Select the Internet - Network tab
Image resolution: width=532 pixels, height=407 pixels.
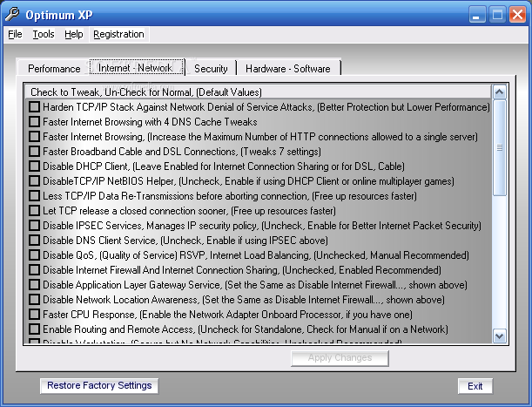(x=136, y=68)
